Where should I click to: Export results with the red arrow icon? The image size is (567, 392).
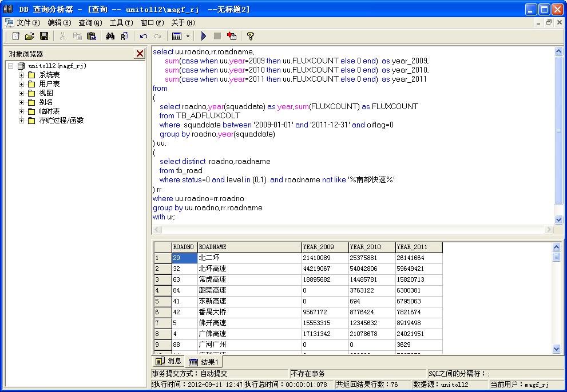click(233, 36)
